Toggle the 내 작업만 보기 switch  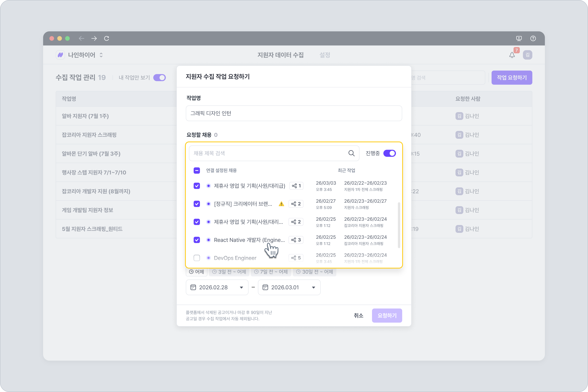click(x=160, y=77)
